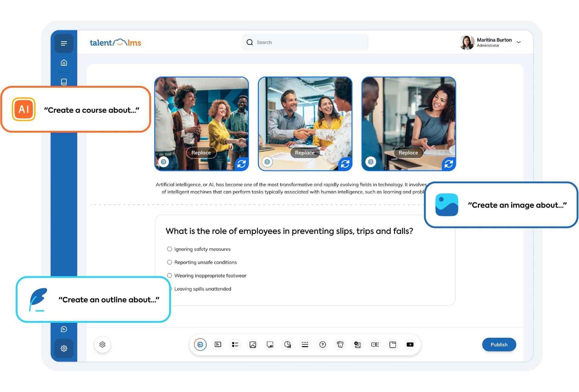The image size is (579, 392).
Task: Toggle the sidebar hamburger menu
Action: (x=64, y=43)
